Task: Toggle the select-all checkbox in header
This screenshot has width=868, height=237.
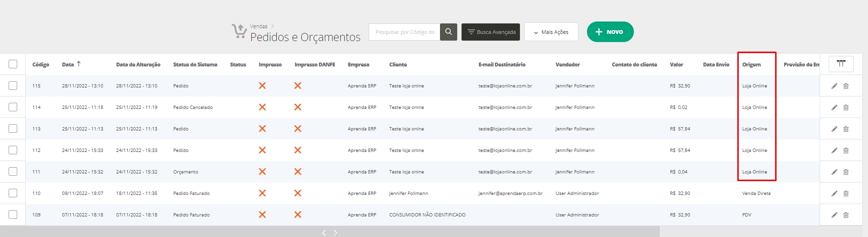Action: tap(13, 64)
